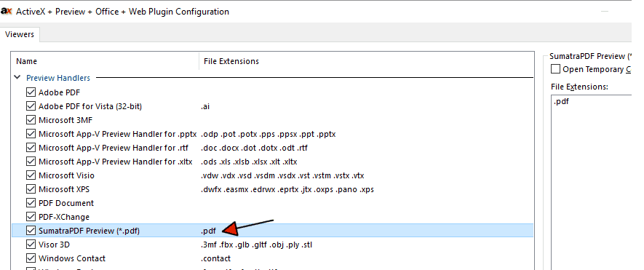Select the PDF Document handler row
The height and width of the screenshot is (270, 644).
273,203
